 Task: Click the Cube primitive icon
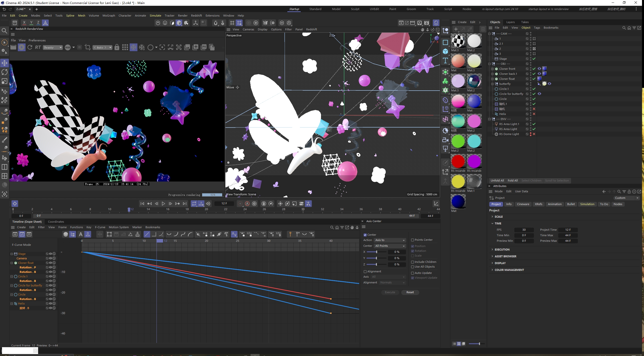click(x=445, y=51)
